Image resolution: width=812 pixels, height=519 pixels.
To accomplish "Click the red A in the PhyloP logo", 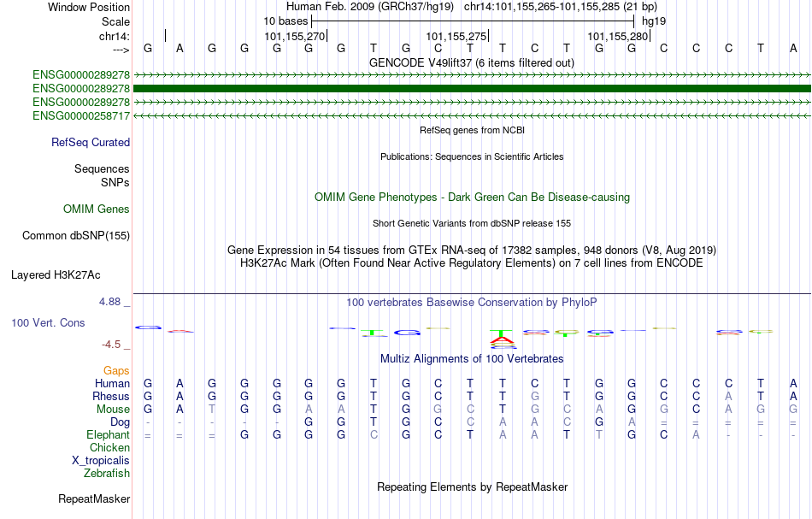I will 502,339.
